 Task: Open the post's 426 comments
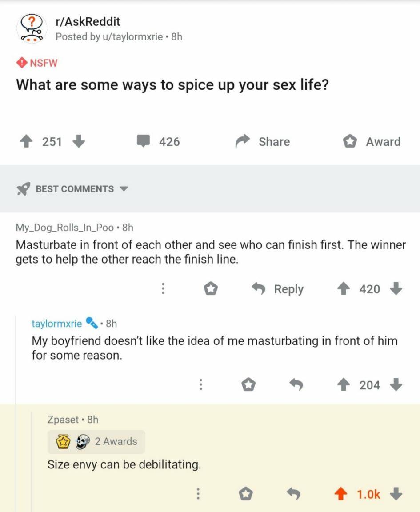click(x=158, y=142)
